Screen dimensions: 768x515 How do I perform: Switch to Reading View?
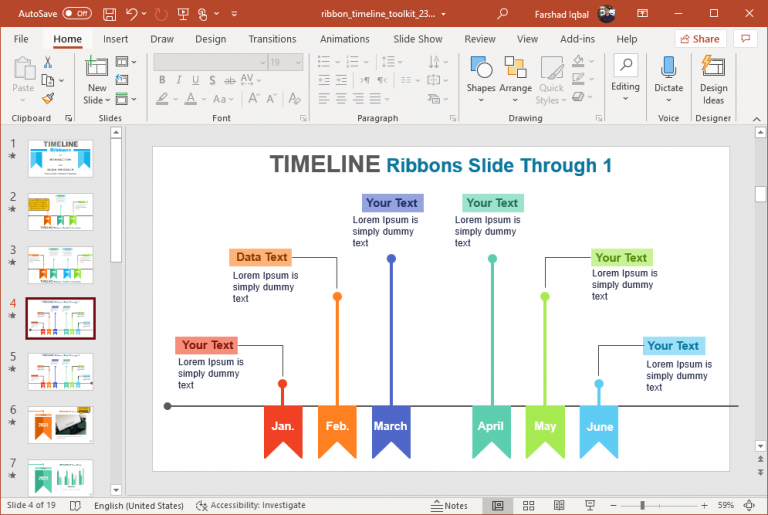pyautogui.click(x=559, y=505)
